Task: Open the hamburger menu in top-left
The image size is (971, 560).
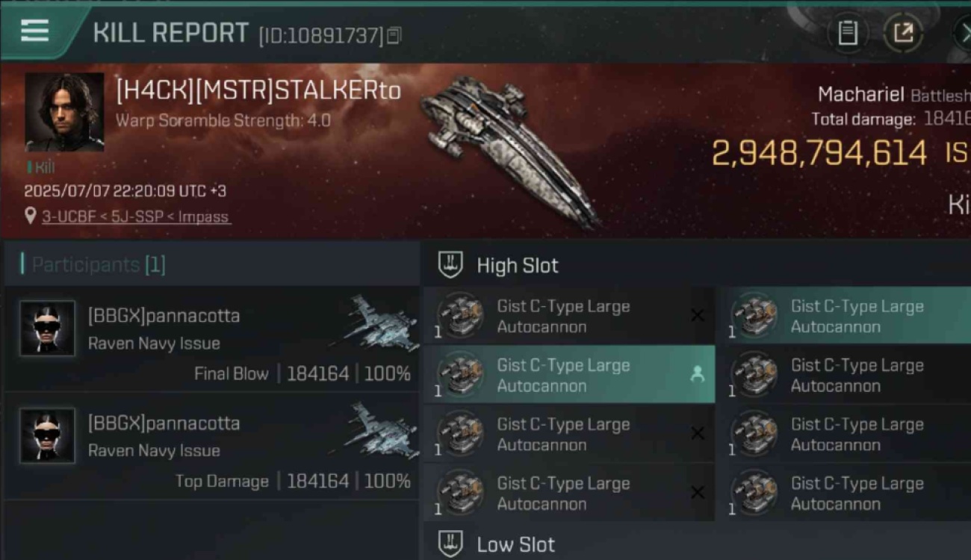Action: point(34,31)
